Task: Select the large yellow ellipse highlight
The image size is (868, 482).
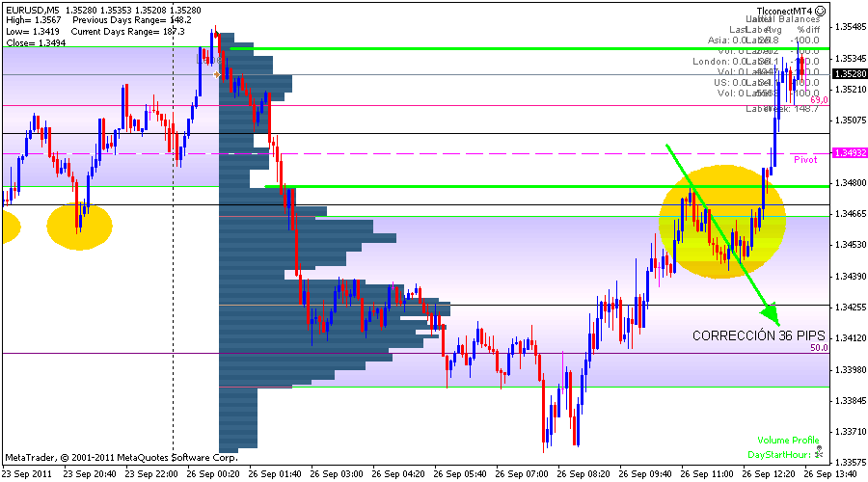Action: click(721, 222)
